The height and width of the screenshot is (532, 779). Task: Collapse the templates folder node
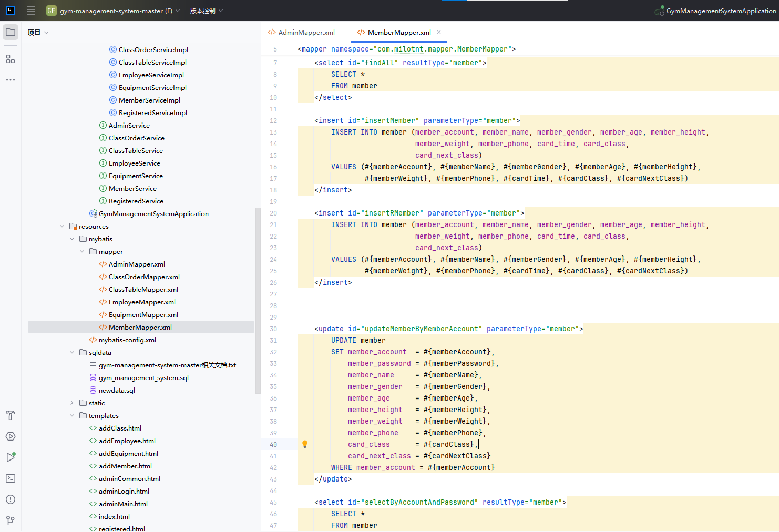click(x=72, y=415)
